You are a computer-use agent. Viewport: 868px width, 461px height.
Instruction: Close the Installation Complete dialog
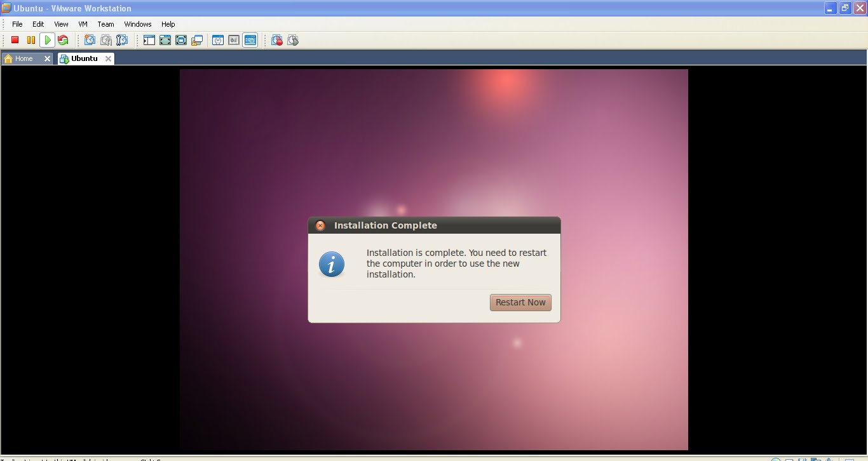[320, 225]
